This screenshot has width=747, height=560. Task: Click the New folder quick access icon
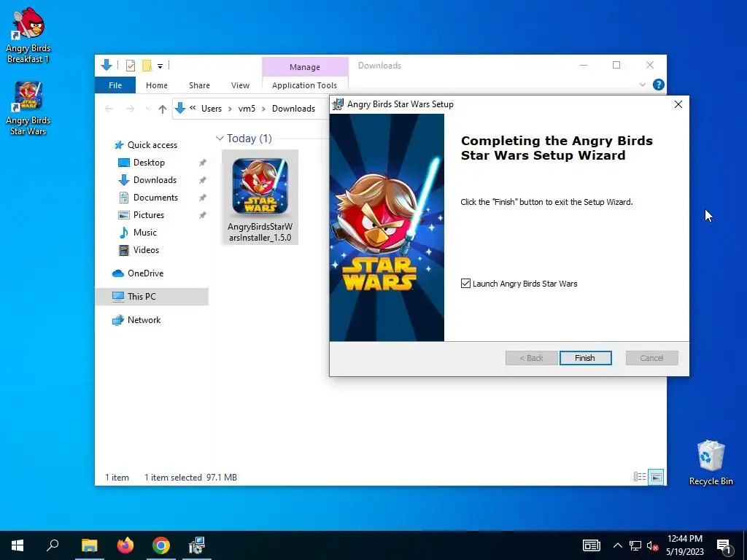(147, 66)
